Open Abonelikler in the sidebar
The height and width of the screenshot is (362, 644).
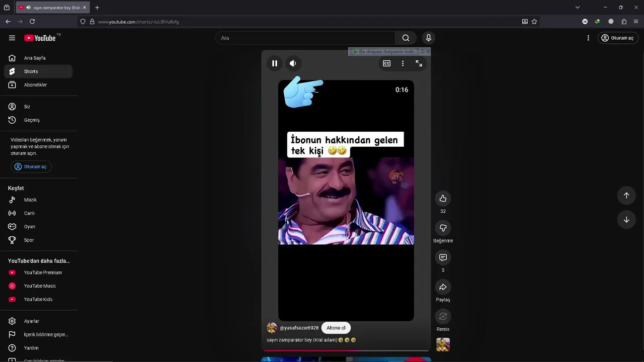point(38,84)
